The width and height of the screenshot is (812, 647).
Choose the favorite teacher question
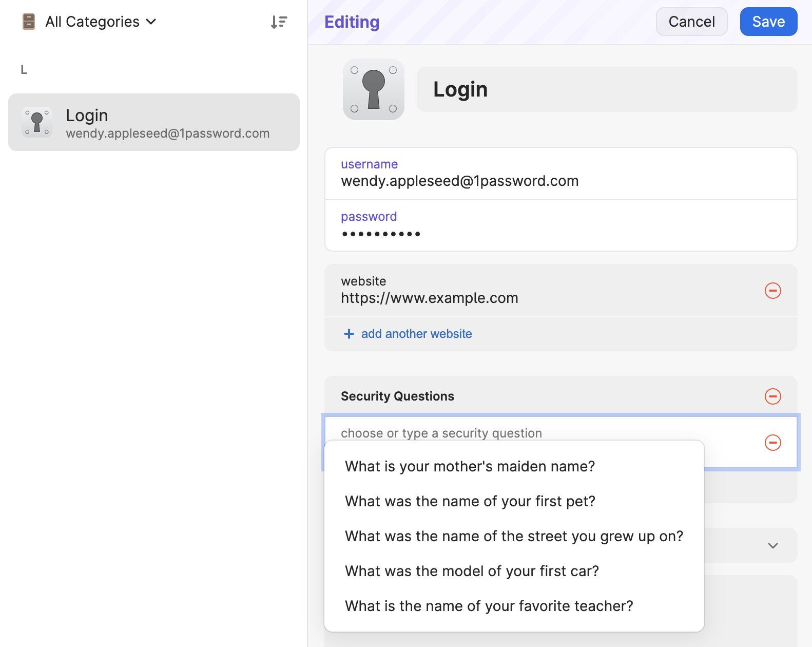point(514,606)
